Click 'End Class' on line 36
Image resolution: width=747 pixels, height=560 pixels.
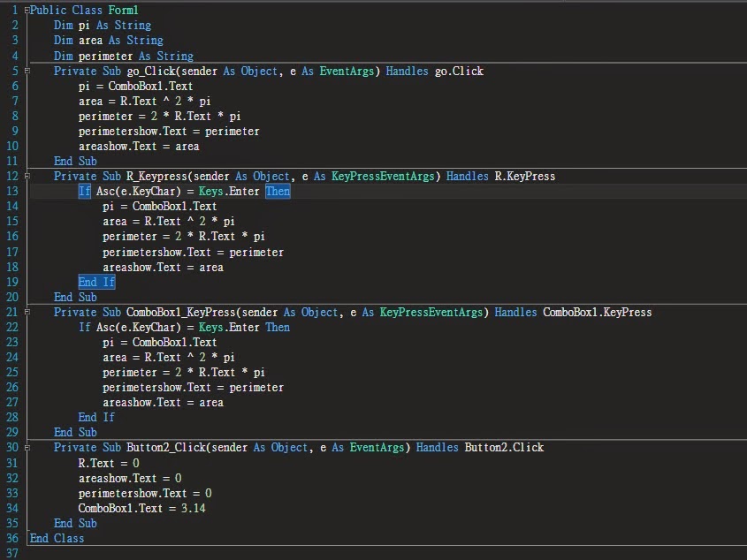[57, 539]
